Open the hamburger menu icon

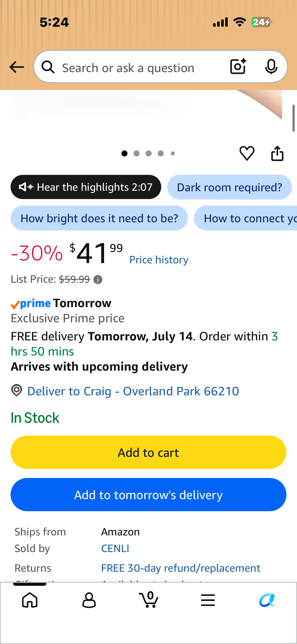point(208,600)
